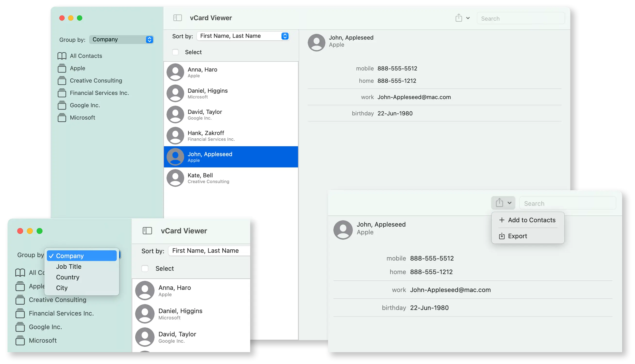
Task: Select Financial Services Inc. label in main sidebar
Action: (99, 93)
